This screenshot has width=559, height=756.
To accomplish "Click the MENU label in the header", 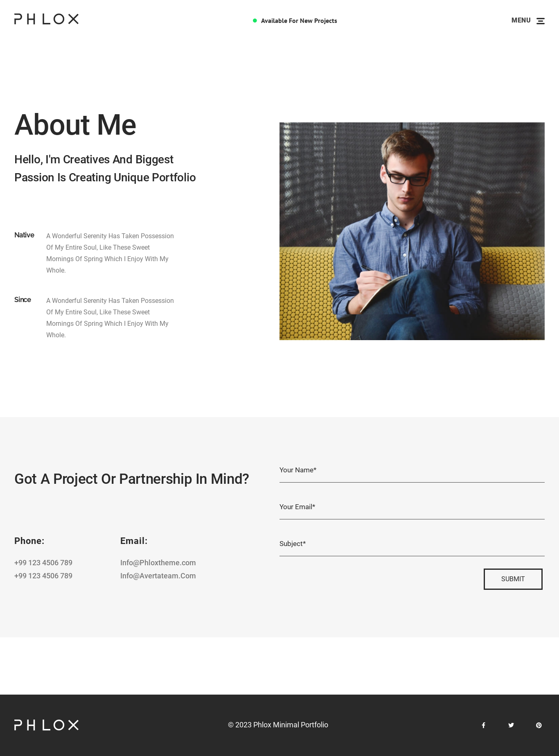I will pyautogui.click(x=521, y=20).
